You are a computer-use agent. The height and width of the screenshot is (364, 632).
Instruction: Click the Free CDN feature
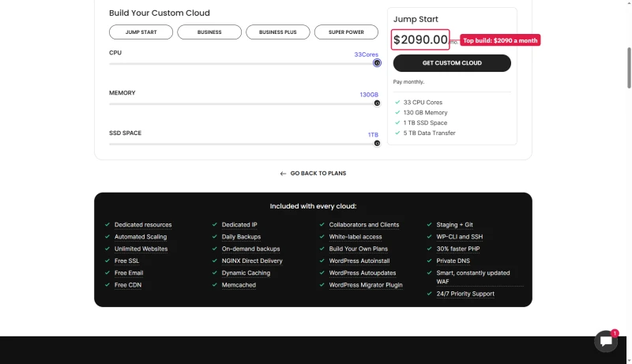coord(128,285)
